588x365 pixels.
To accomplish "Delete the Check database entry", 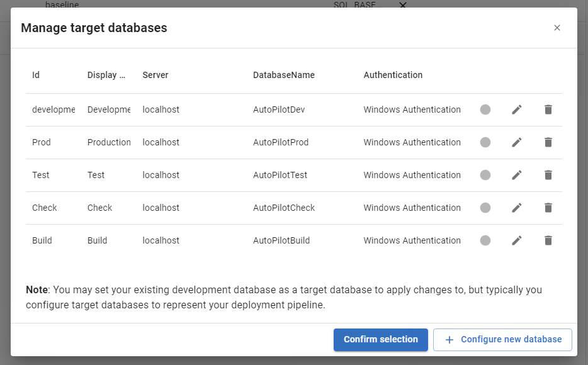I will click(x=548, y=208).
